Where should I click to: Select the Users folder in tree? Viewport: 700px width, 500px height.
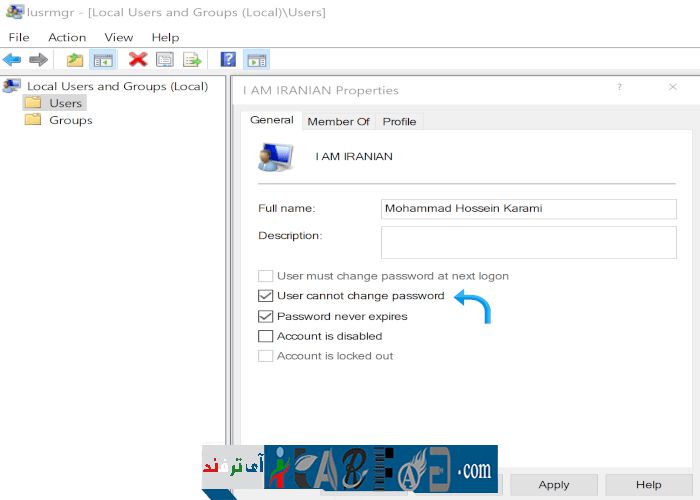pos(65,103)
